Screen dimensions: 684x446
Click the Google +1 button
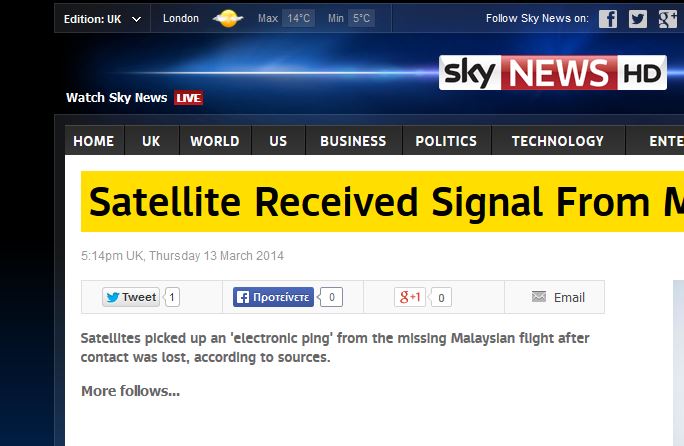point(410,297)
